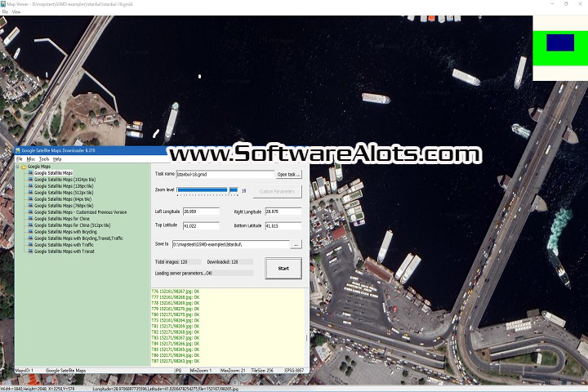Open the Help menu
Viewport: 588px width, 392px height.
(x=57, y=159)
